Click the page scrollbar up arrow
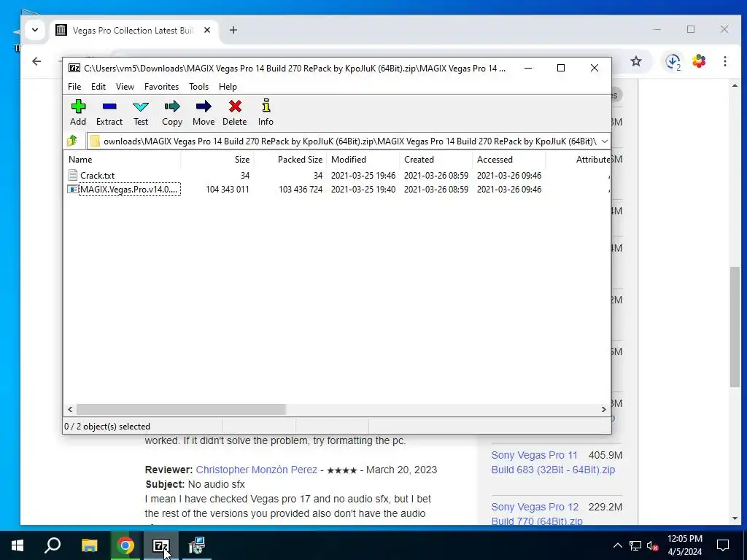 click(735, 86)
